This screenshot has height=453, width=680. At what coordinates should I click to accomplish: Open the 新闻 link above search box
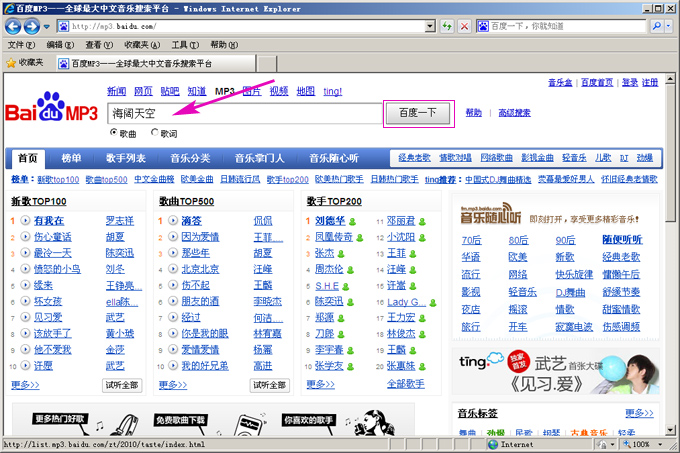117,91
